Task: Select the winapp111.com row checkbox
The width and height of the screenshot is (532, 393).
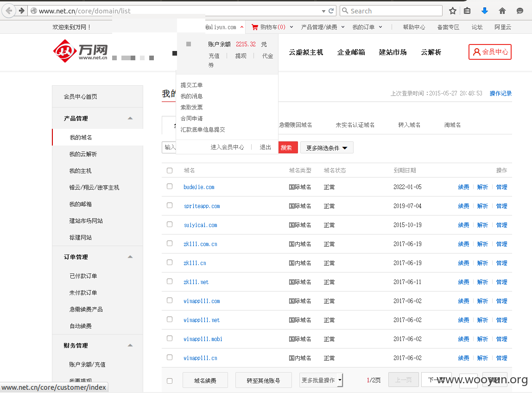Action: 170,300
